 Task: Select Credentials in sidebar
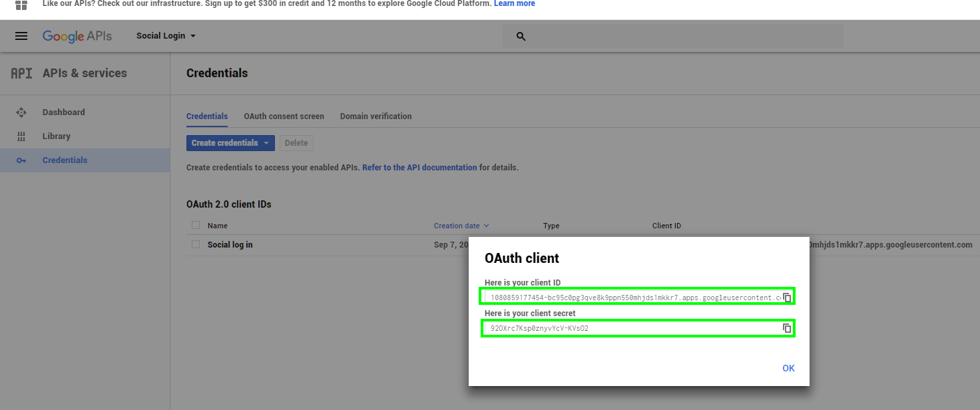[x=85, y=160]
